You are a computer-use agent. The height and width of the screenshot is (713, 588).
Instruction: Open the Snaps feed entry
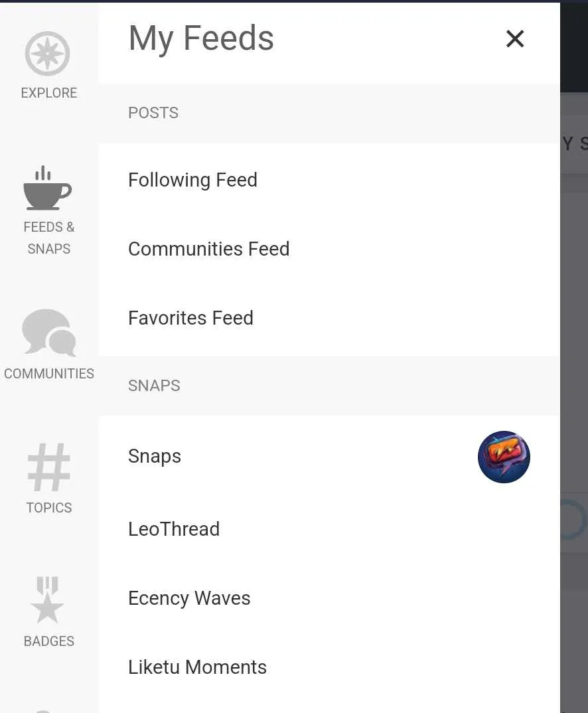click(329, 456)
